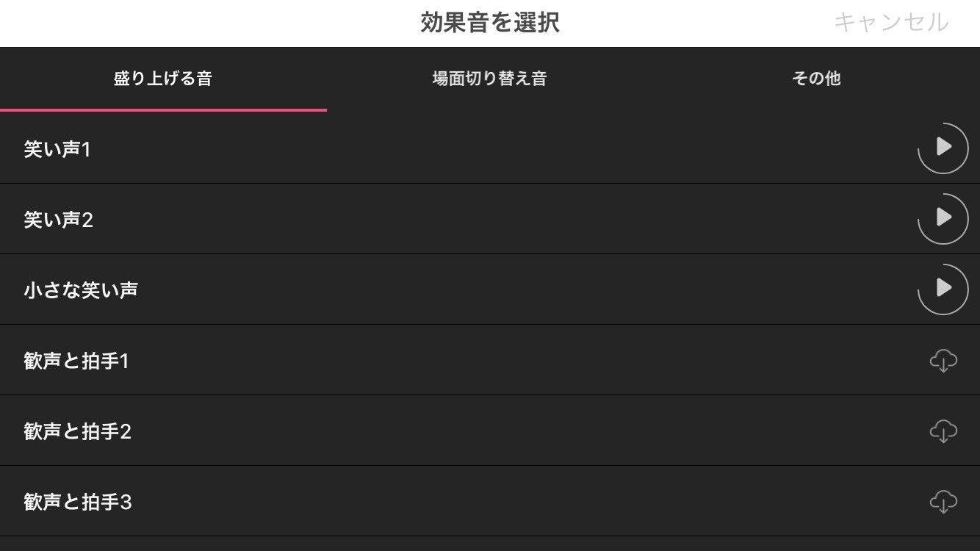
Task: Open the 場面切り替え音 tab
Action: tap(489, 79)
